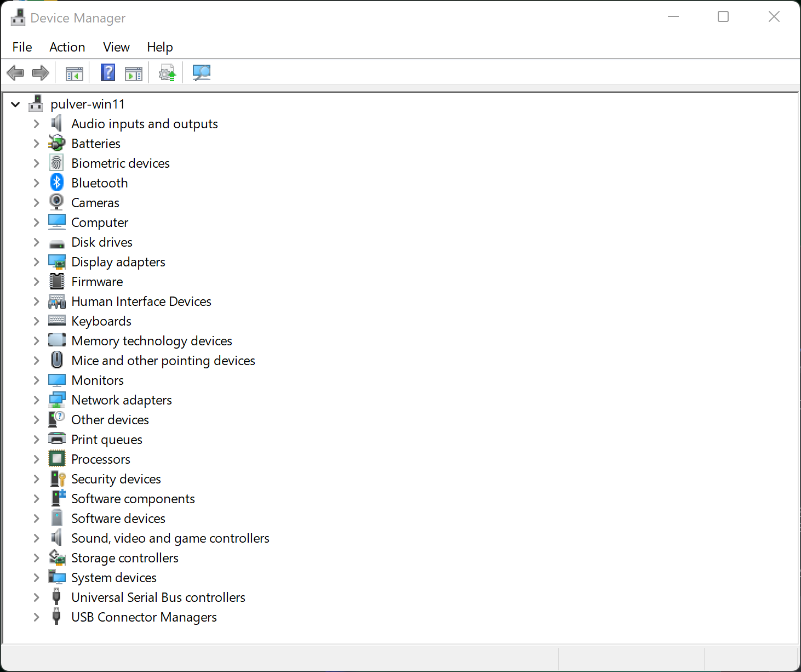Toggle the Show/Hide Console Tree toolbar icon

[73, 72]
